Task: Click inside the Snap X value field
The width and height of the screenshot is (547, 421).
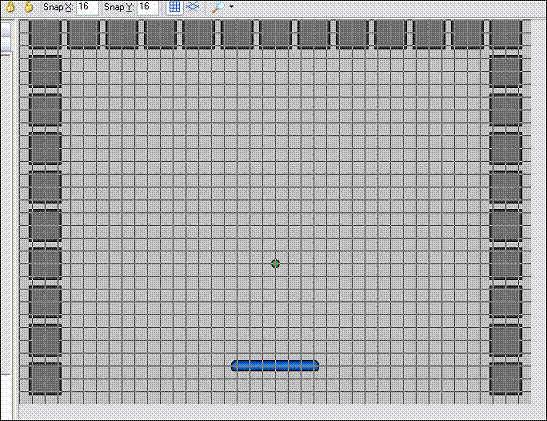Action: point(87,7)
